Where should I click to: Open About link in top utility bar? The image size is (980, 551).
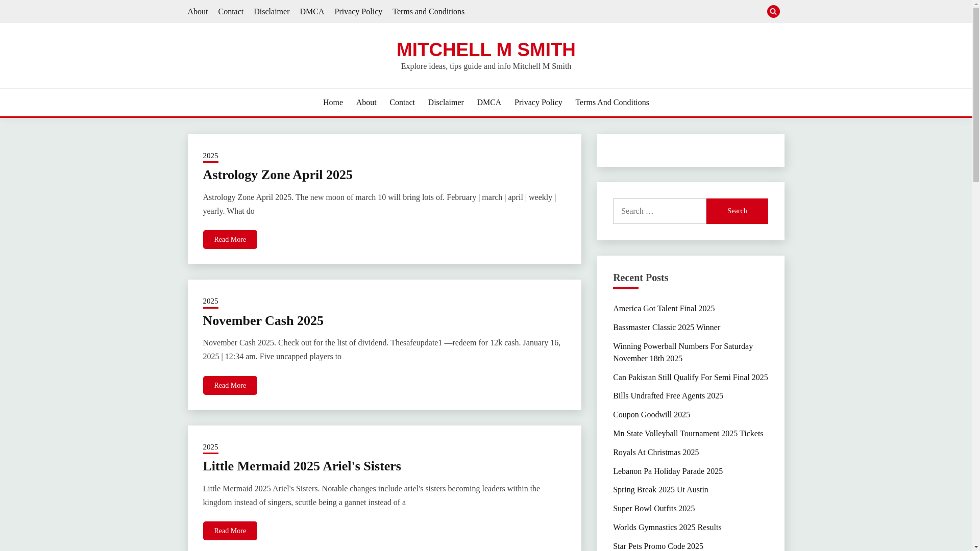(198, 11)
